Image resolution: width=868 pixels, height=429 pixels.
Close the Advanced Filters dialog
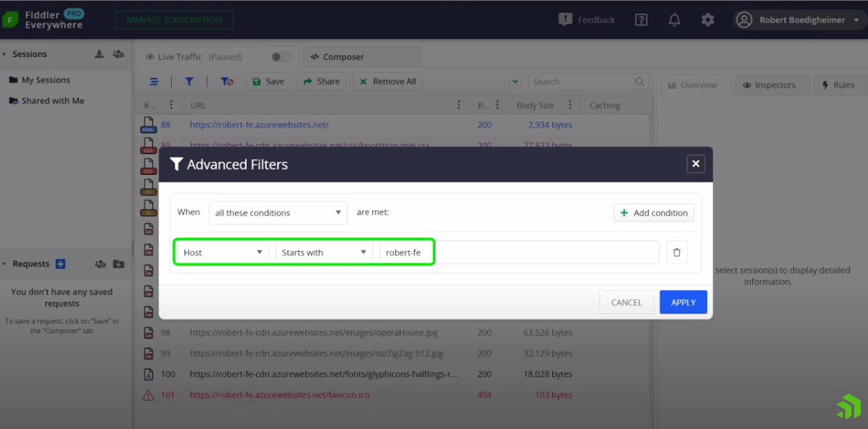pyautogui.click(x=696, y=164)
